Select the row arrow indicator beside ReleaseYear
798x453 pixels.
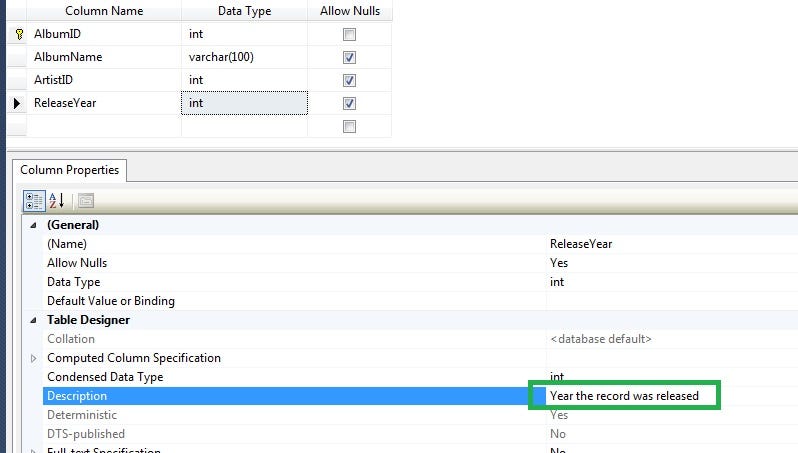pos(17,103)
